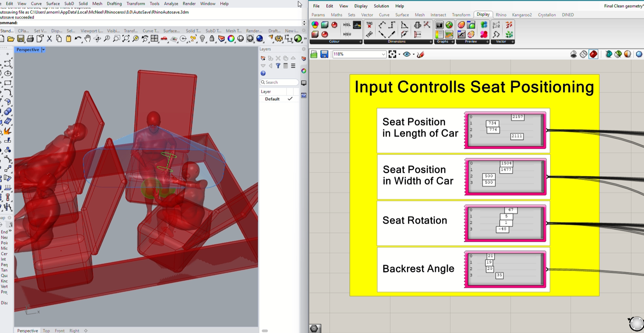Switch to the Top viewport tab
Screen dimensions: 644x333
46,330
